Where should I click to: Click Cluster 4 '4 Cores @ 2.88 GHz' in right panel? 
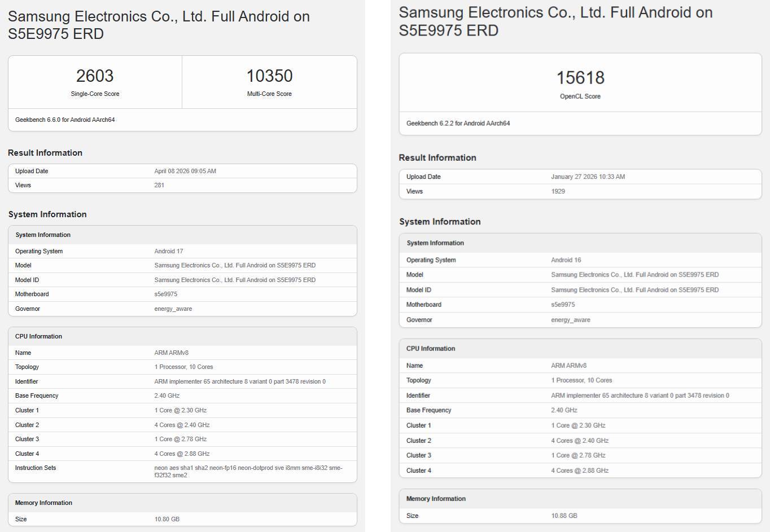click(x=580, y=471)
